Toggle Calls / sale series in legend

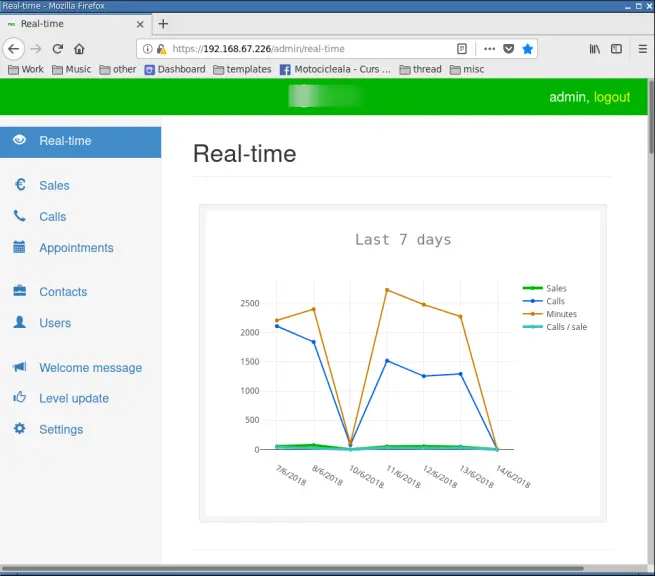(565, 327)
